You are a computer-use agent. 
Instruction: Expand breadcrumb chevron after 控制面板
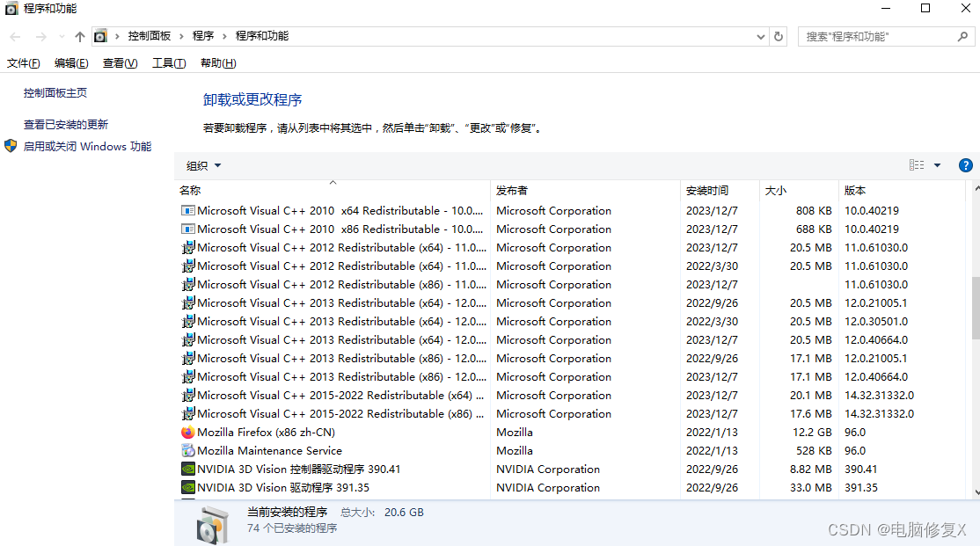[181, 36]
